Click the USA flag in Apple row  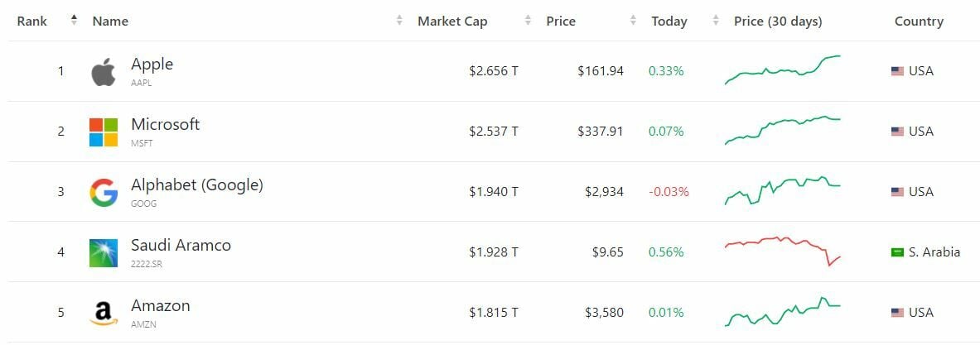pyautogui.click(x=897, y=71)
